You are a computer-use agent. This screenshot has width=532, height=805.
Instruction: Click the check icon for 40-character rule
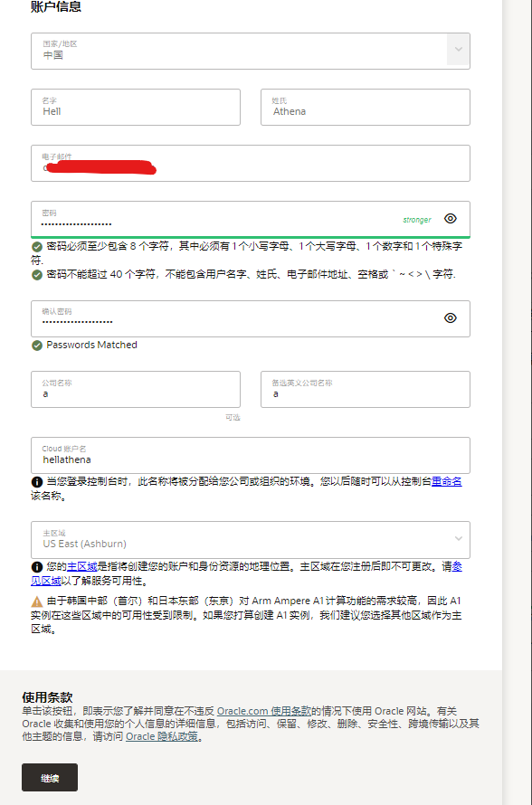(37, 275)
